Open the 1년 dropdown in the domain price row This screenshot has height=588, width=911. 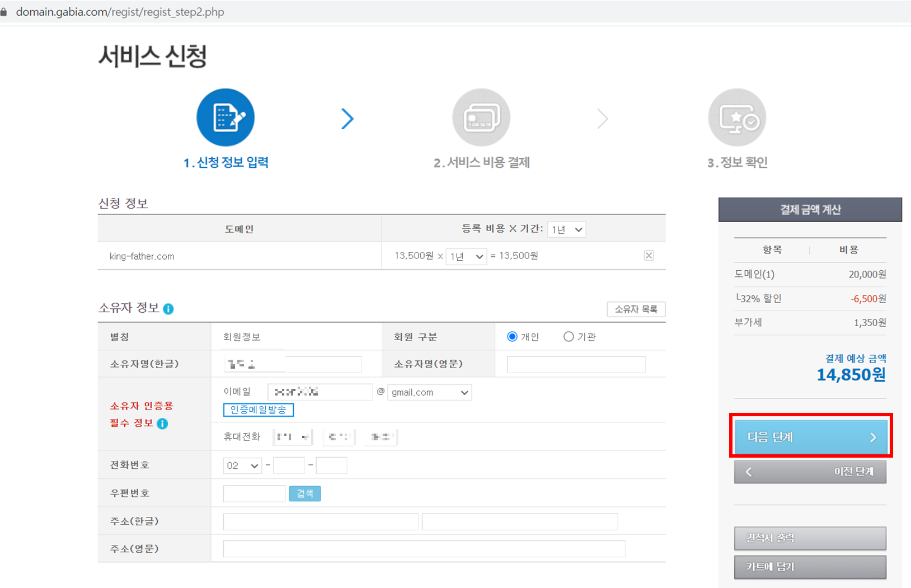(466, 256)
